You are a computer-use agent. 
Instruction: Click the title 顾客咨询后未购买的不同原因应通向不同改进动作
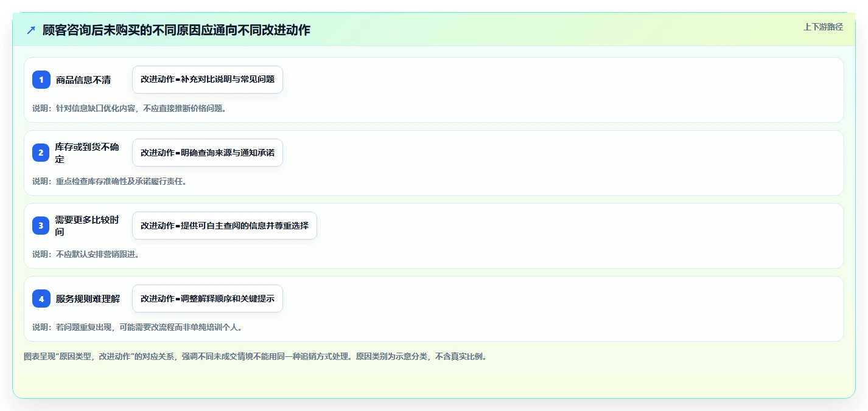tap(177, 30)
